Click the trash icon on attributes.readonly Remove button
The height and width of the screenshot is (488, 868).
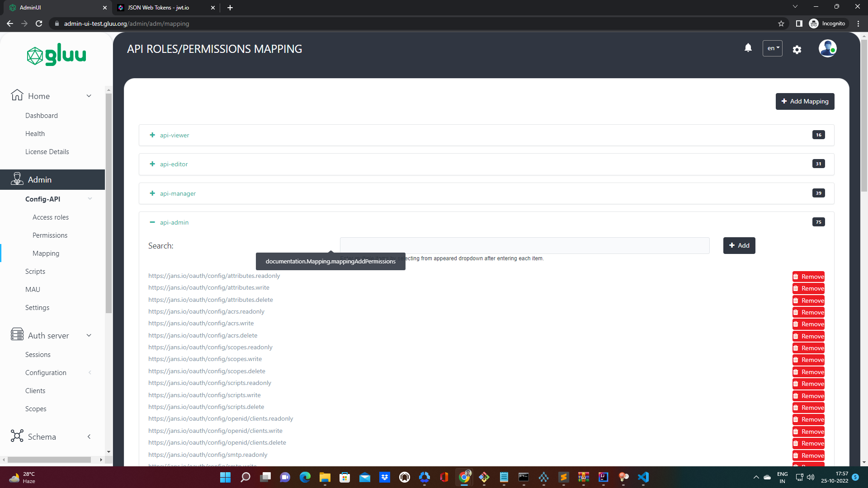[x=797, y=276]
